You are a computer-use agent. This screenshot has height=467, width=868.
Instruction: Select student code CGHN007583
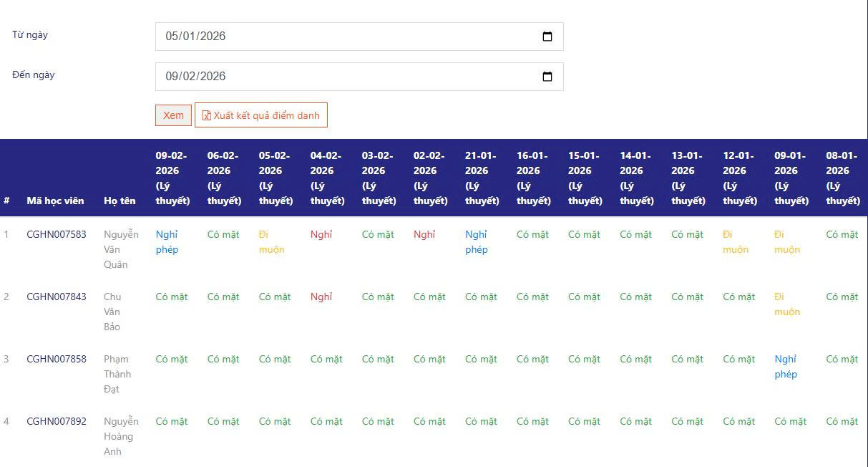[x=57, y=234]
